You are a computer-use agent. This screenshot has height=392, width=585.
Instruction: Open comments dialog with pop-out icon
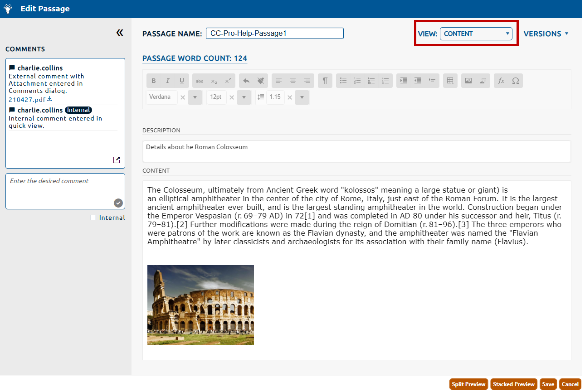(x=117, y=160)
